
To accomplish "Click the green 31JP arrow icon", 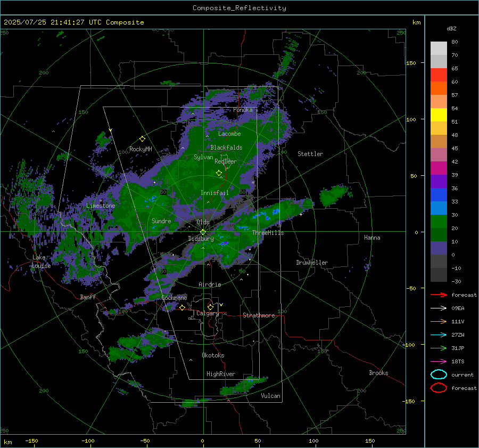I will [439, 348].
